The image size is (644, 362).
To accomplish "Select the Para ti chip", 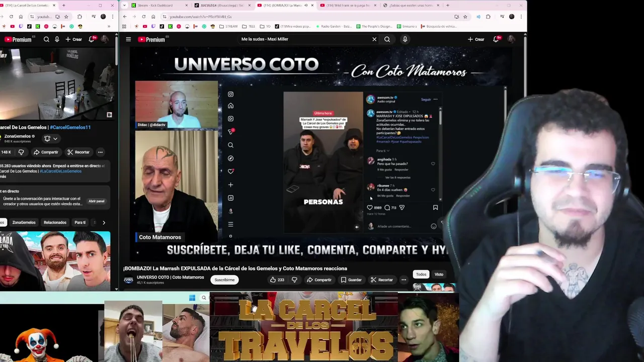I will (x=80, y=222).
